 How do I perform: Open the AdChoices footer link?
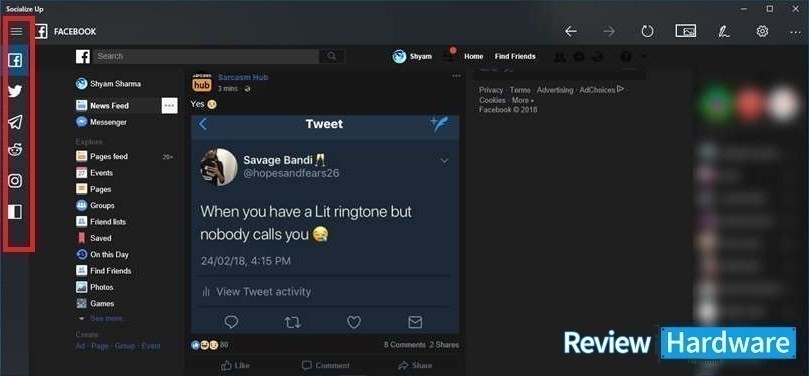pos(602,90)
